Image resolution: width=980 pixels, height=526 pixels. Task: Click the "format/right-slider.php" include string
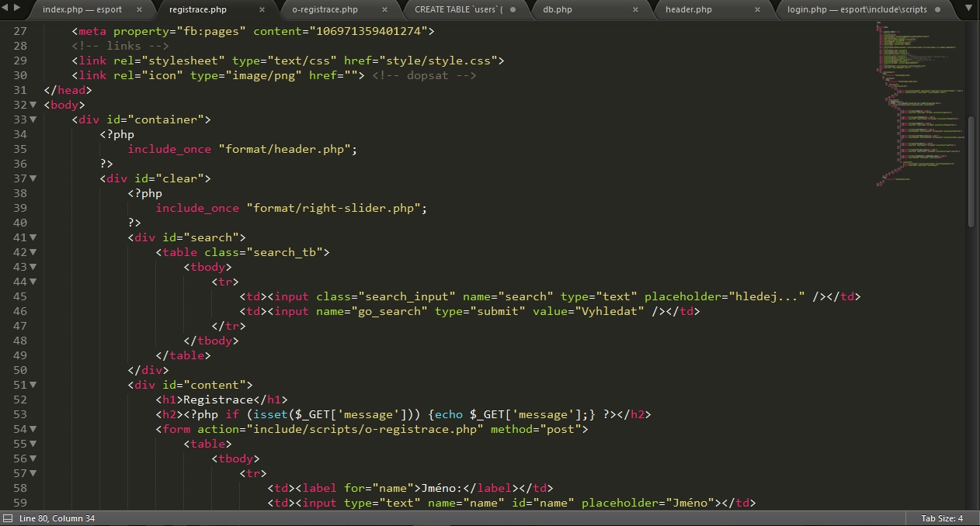click(x=334, y=208)
